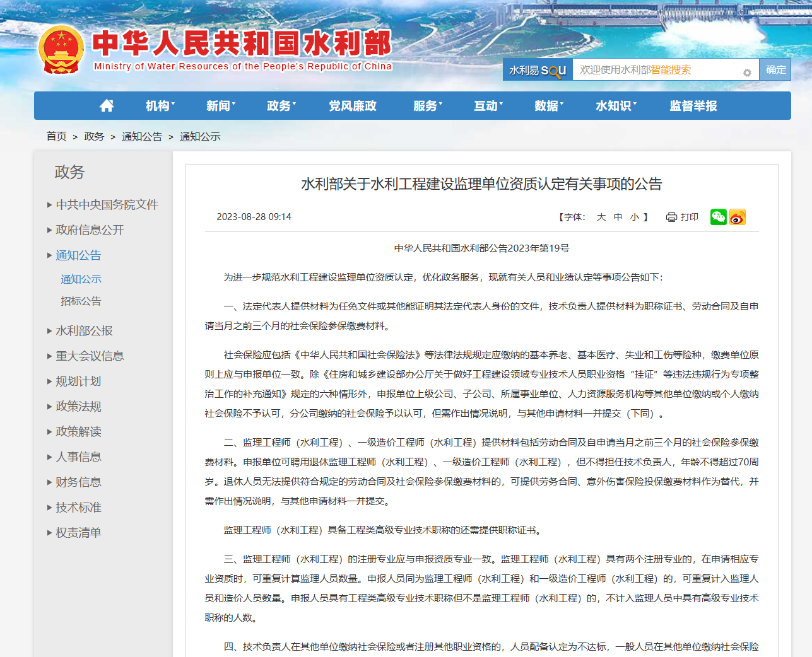Open 招标公告 in the sidebar

81,301
